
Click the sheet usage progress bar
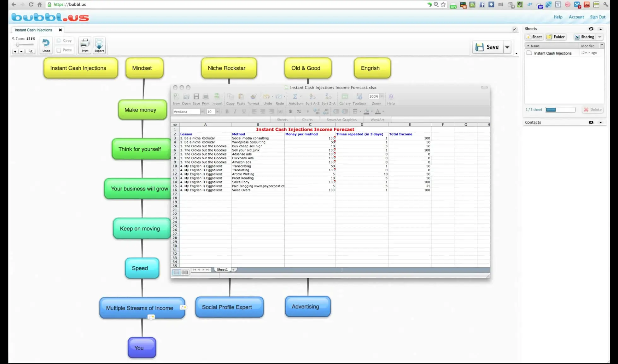point(560,110)
